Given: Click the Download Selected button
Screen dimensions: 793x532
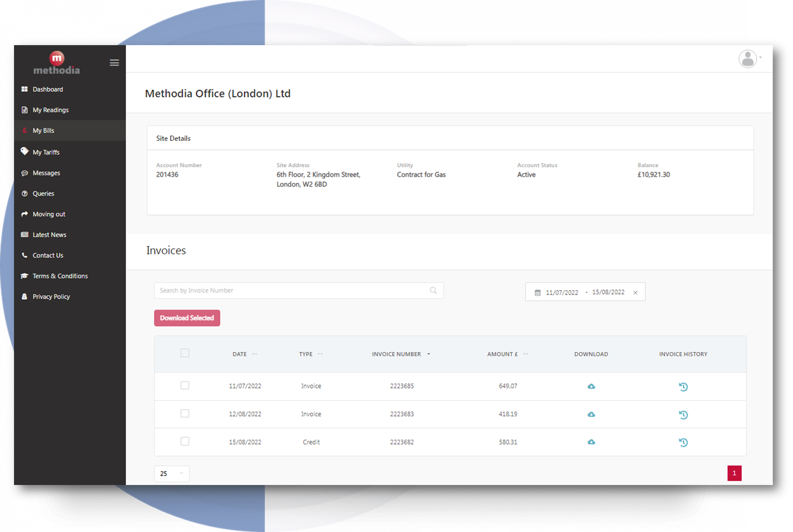Looking at the screenshot, I should 187,318.
